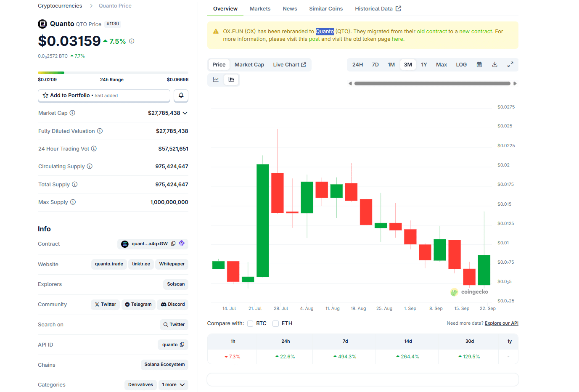579x392 pixels.
Task: Select the 24H chart range
Action: tap(357, 64)
